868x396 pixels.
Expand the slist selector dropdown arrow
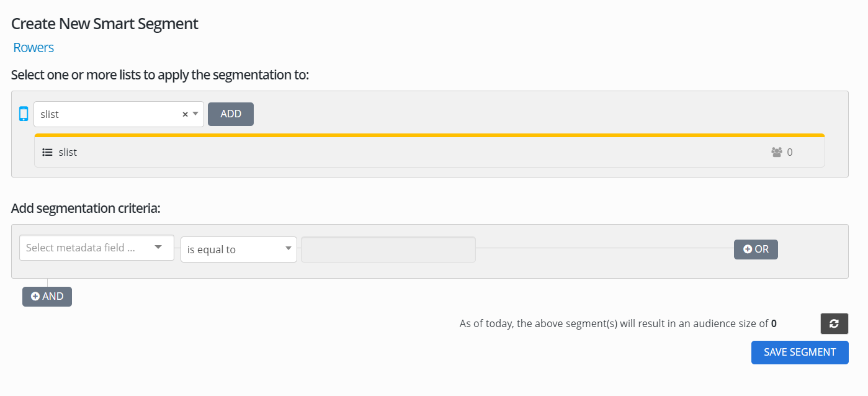(x=195, y=114)
